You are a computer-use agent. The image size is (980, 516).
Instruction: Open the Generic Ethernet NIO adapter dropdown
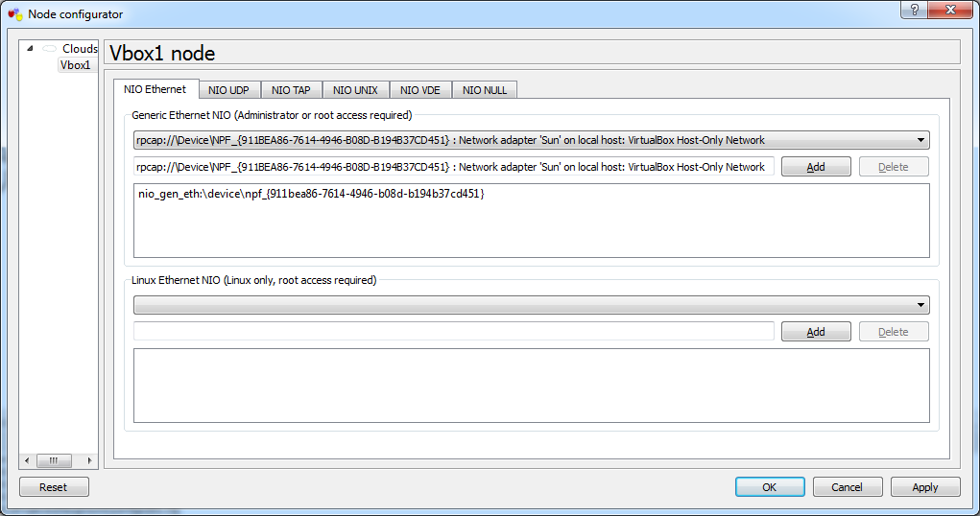531,140
